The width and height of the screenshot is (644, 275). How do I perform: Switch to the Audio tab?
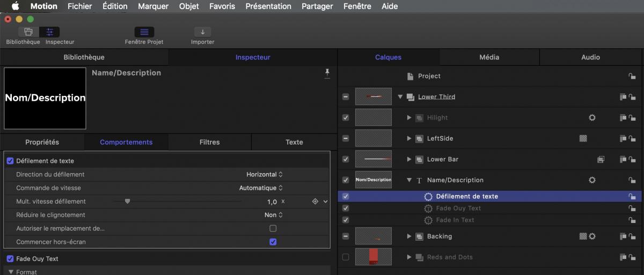[x=590, y=57]
